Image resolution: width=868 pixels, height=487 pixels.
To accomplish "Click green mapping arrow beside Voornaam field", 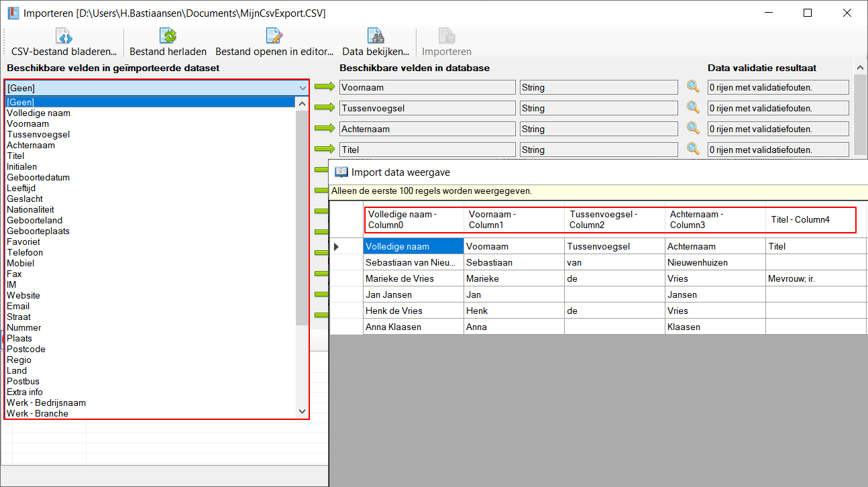I will pyautogui.click(x=325, y=87).
